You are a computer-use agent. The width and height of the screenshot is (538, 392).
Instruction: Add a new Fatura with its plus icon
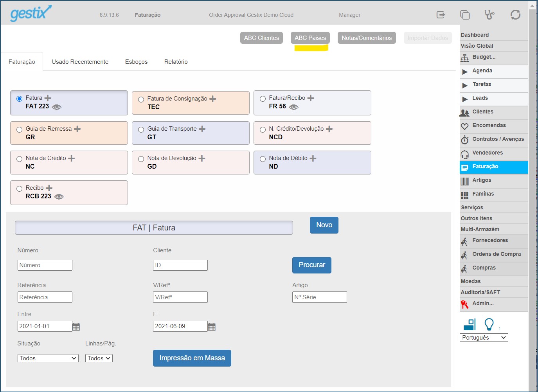[x=48, y=98]
